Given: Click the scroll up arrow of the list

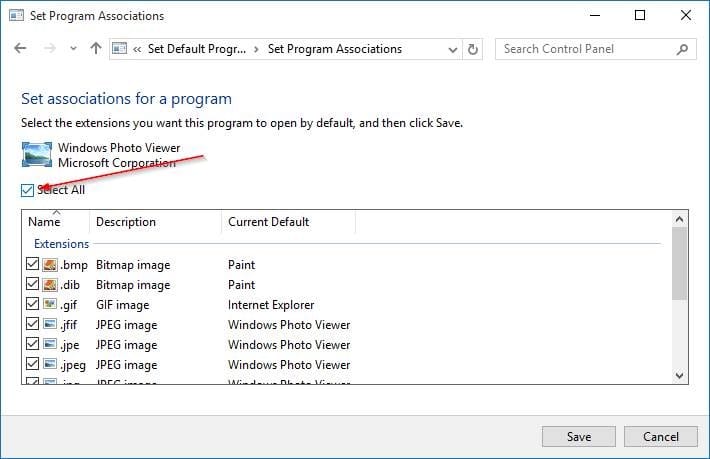Looking at the screenshot, I should pos(679,220).
